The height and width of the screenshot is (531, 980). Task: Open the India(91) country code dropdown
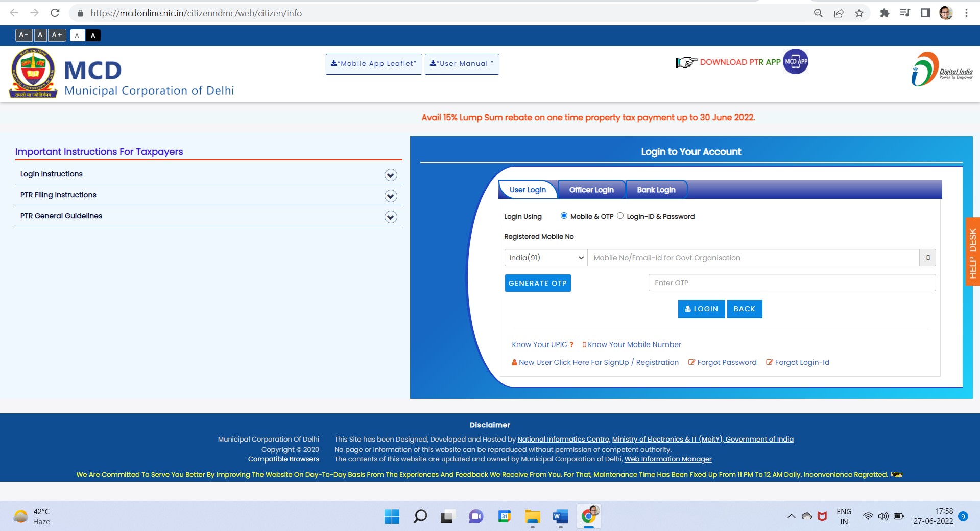pos(545,258)
